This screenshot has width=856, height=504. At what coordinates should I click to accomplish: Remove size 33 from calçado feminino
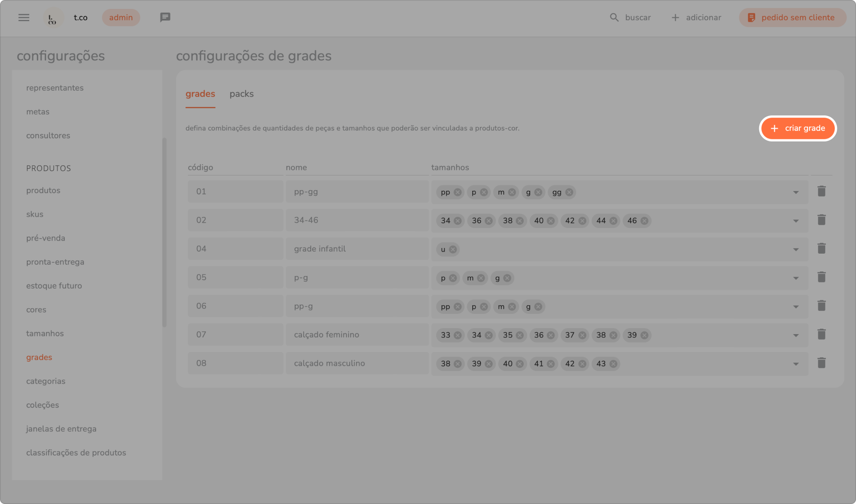pos(458,335)
